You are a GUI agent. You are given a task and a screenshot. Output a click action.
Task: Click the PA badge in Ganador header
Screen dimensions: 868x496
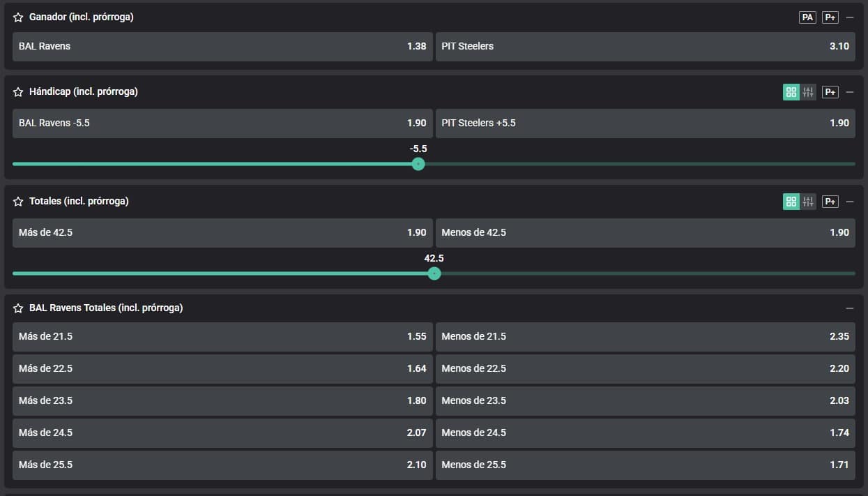[807, 17]
